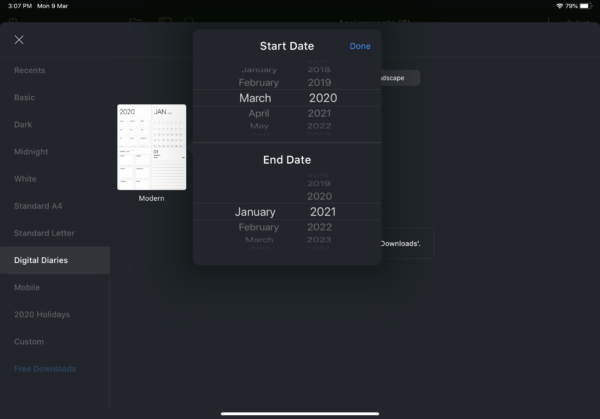600x419 pixels.
Task: Tap the Wi-Fi icon in status bar
Action: click(559, 6)
